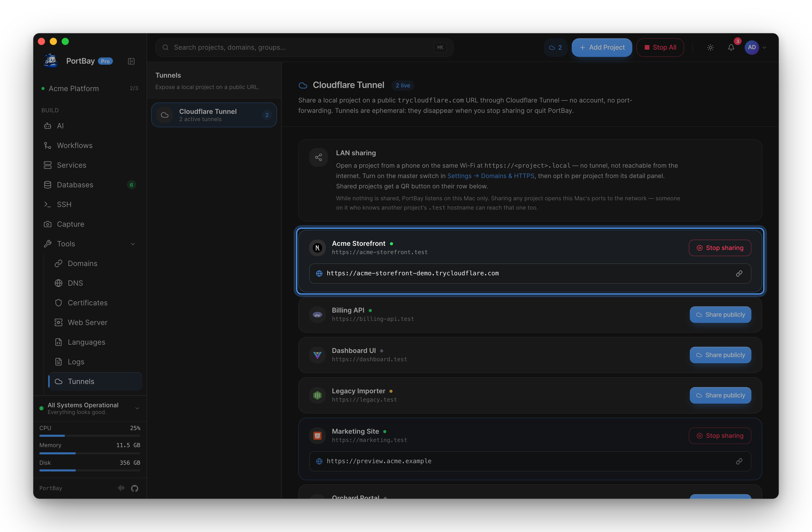Click Acme Storefront Next.js project icon
The height and width of the screenshot is (532, 812).
coord(317,248)
